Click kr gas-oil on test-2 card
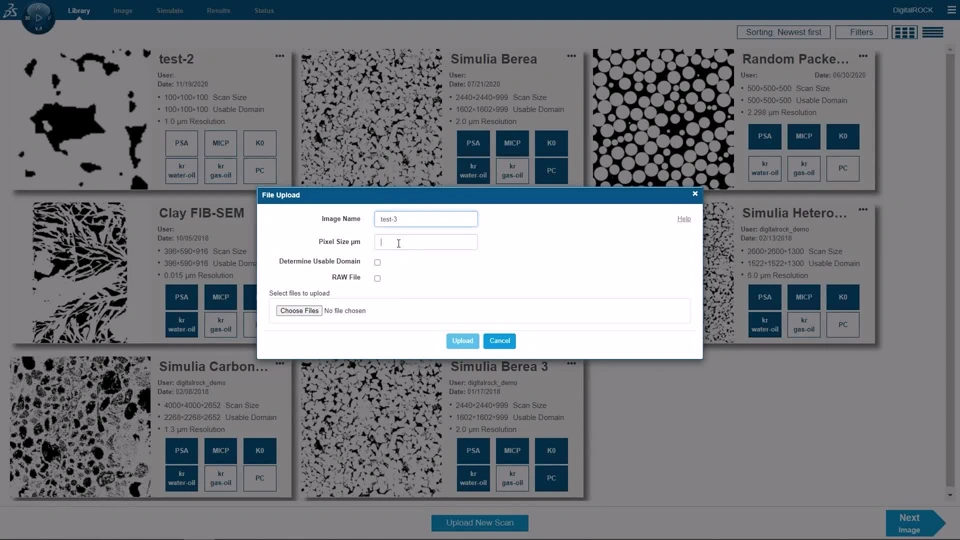 (x=220, y=171)
